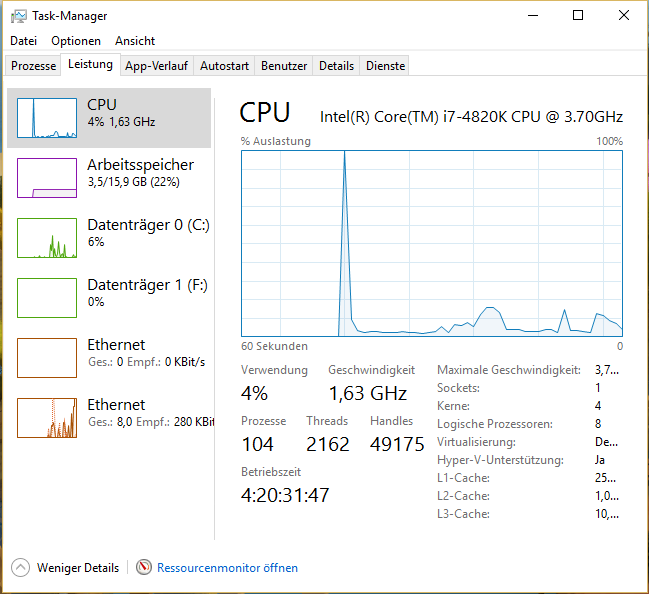Select Datenträger 0 (C:) disk graph
Viewport: 649px width, 594px height.
coord(47,238)
